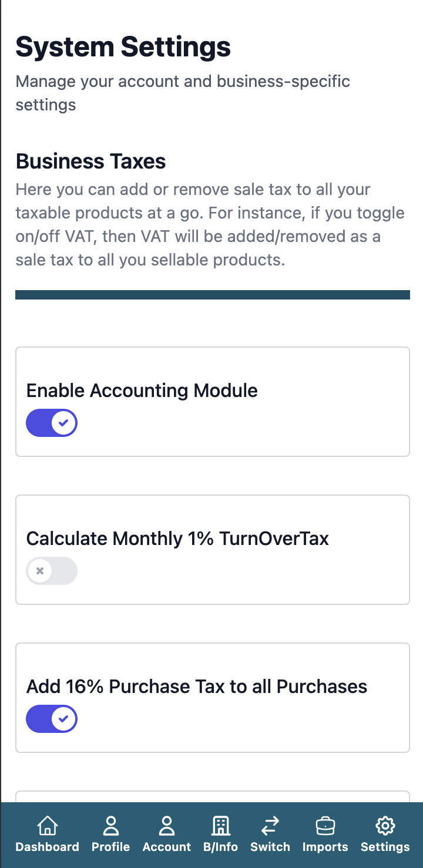Click the System Settings page heading
Screen dimensions: 423x868
pyautogui.click(x=123, y=47)
